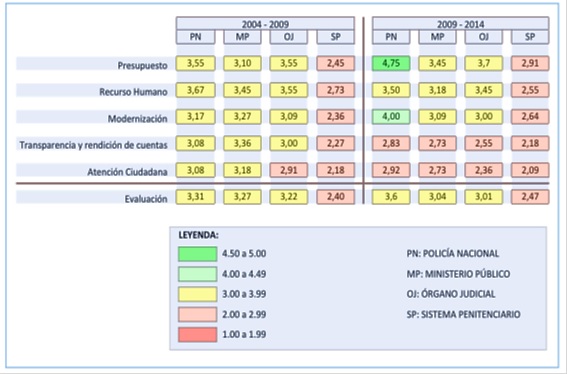Click the 2004 - 2009 period header
This screenshot has height=374, width=567.
(265, 24)
